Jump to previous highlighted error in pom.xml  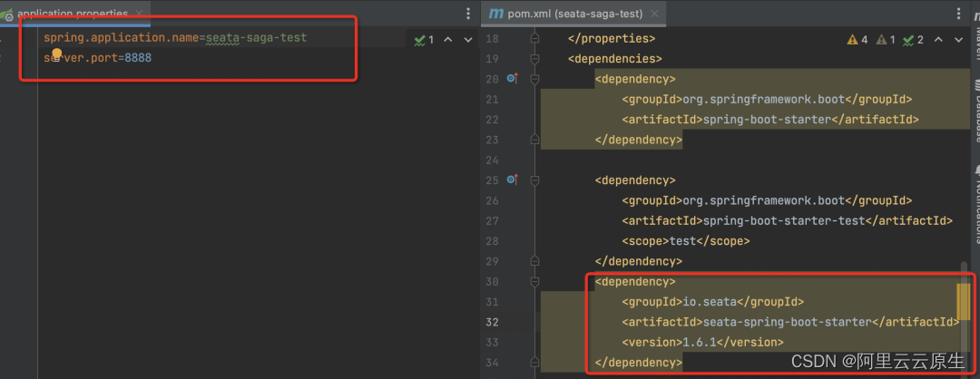pyautogui.click(x=938, y=40)
